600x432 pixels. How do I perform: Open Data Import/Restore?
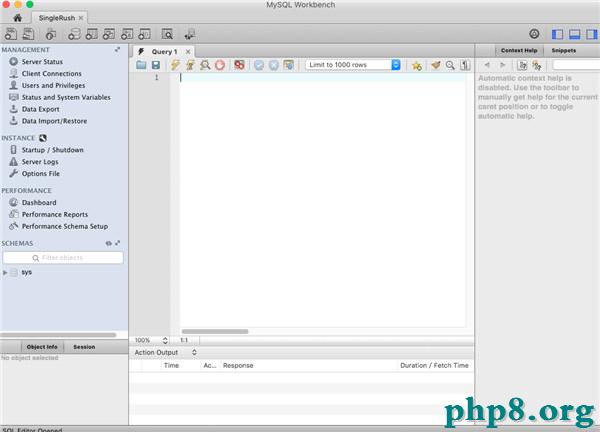coord(54,121)
